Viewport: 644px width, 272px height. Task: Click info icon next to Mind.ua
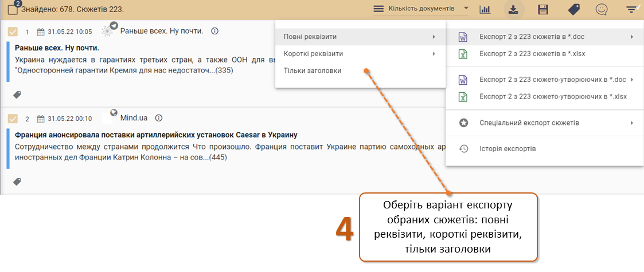(x=159, y=118)
